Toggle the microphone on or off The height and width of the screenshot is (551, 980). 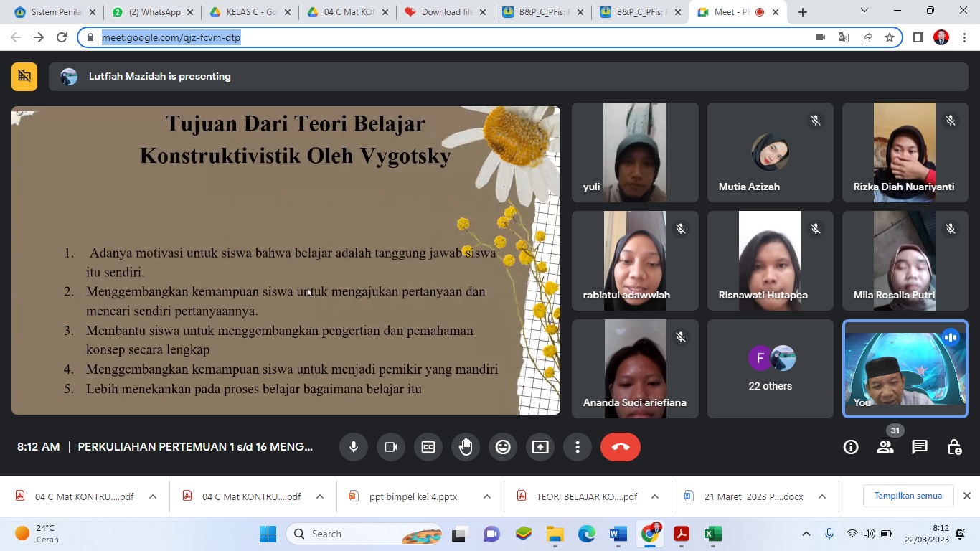354,447
